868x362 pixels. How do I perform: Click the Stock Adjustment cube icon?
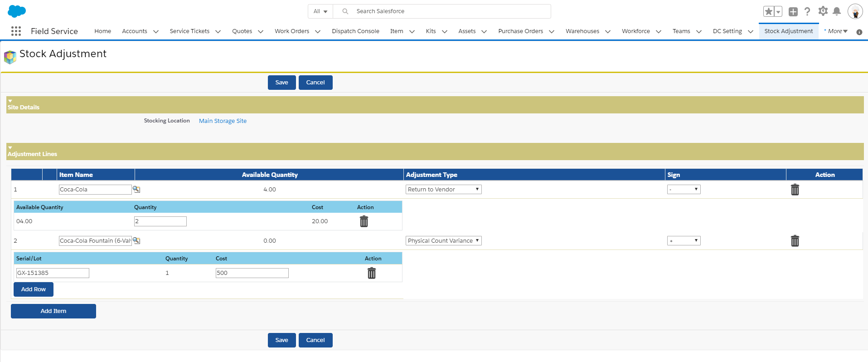click(x=10, y=57)
